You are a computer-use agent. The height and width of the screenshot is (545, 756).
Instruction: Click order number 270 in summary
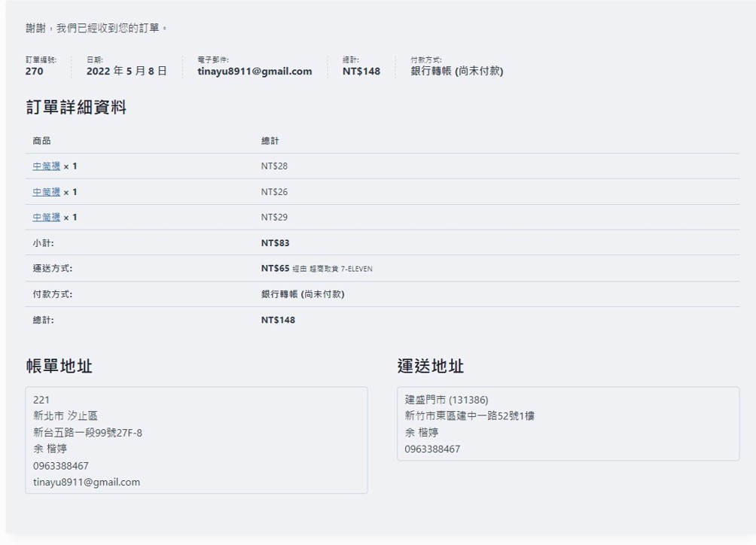[34, 72]
